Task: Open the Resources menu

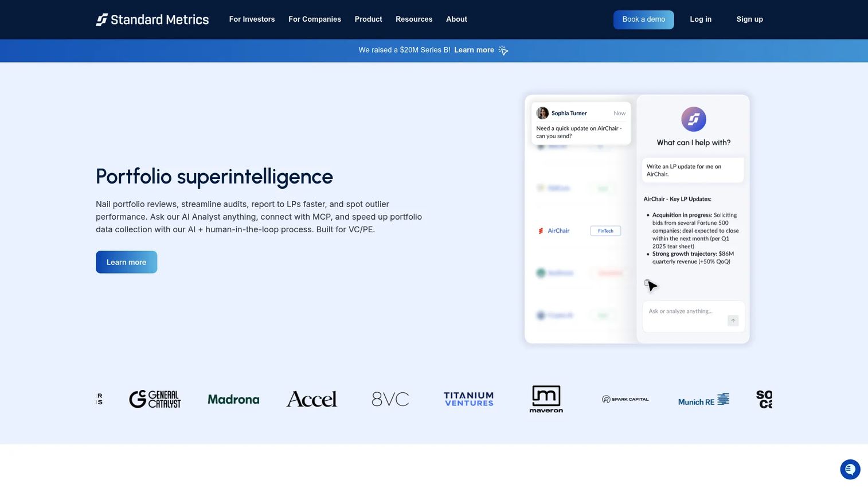Action: click(414, 19)
